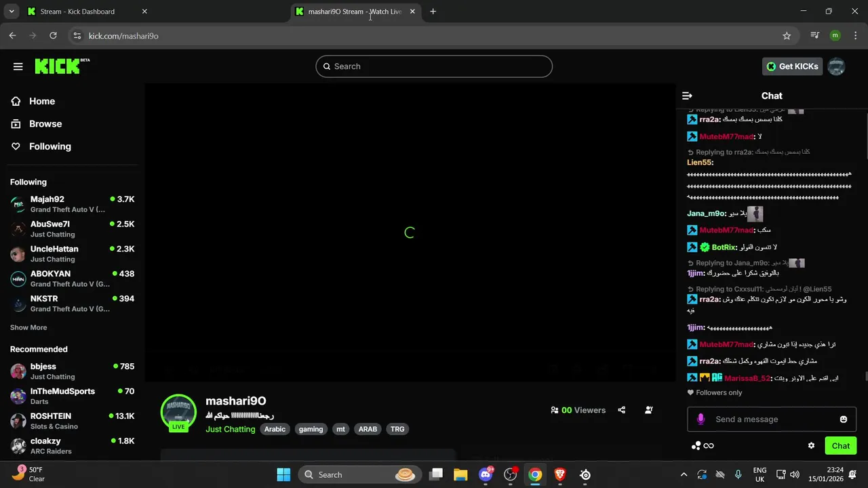Click the share stream icon
868x488 pixels.
[x=622, y=410]
